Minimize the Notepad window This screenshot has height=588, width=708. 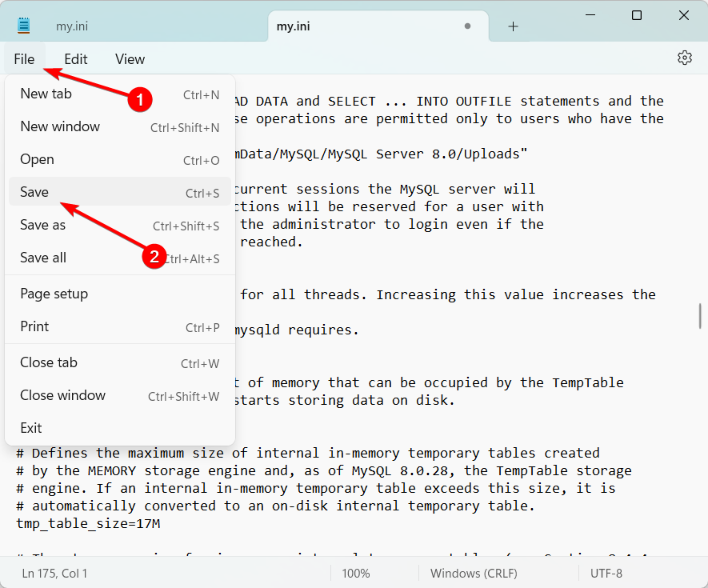pyautogui.click(x=590, y=15)
